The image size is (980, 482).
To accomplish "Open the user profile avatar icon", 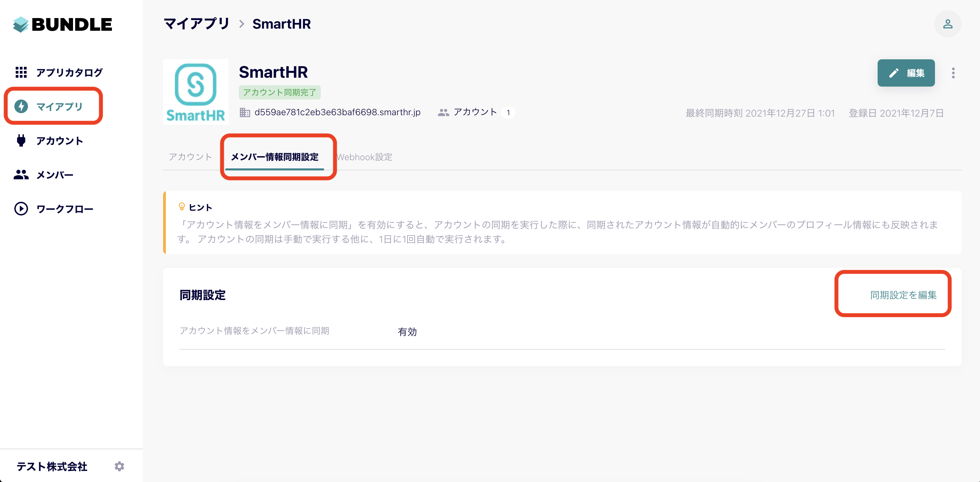I will point(948,24).
